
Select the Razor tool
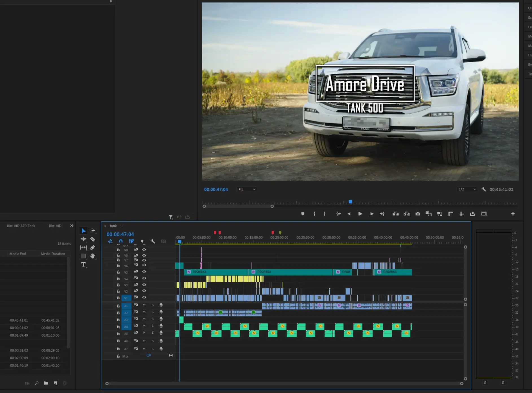[92, 239]
